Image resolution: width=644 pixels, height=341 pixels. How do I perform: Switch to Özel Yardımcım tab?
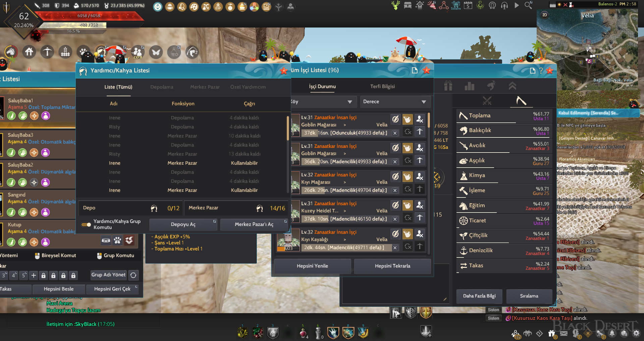tap(248, 87)
